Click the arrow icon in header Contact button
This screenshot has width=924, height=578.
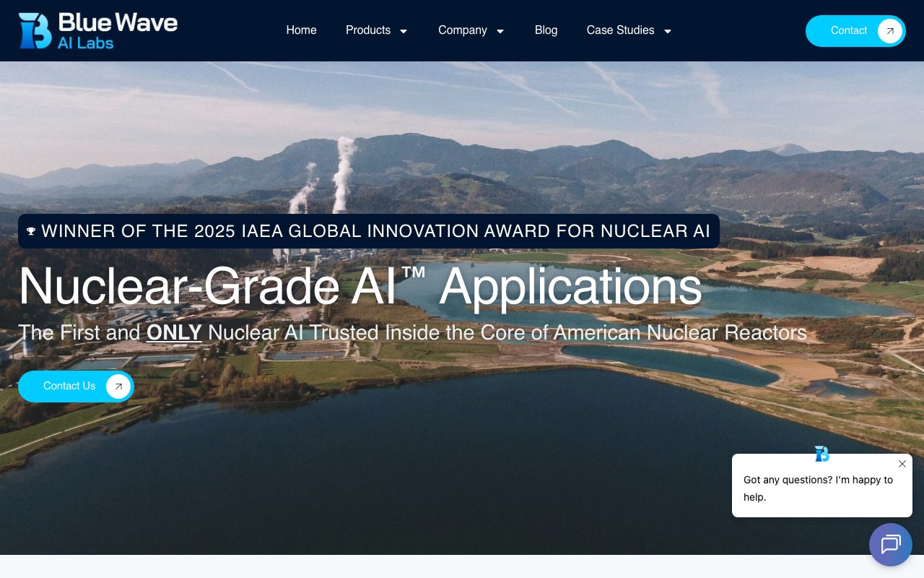coord(890,31)
